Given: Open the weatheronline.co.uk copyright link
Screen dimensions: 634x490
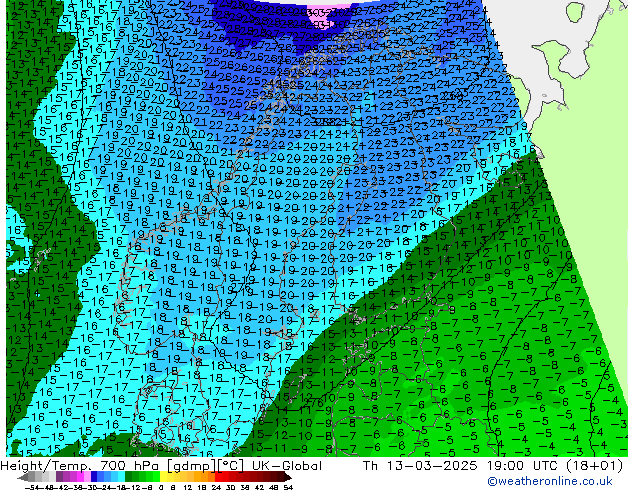Looking at the screenshot, I should (549, 481).
